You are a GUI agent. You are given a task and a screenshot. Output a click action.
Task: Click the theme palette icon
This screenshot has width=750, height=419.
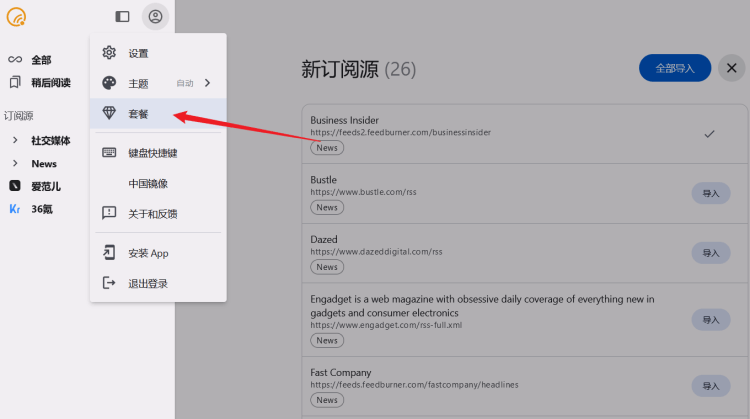[x=109, y=83]
